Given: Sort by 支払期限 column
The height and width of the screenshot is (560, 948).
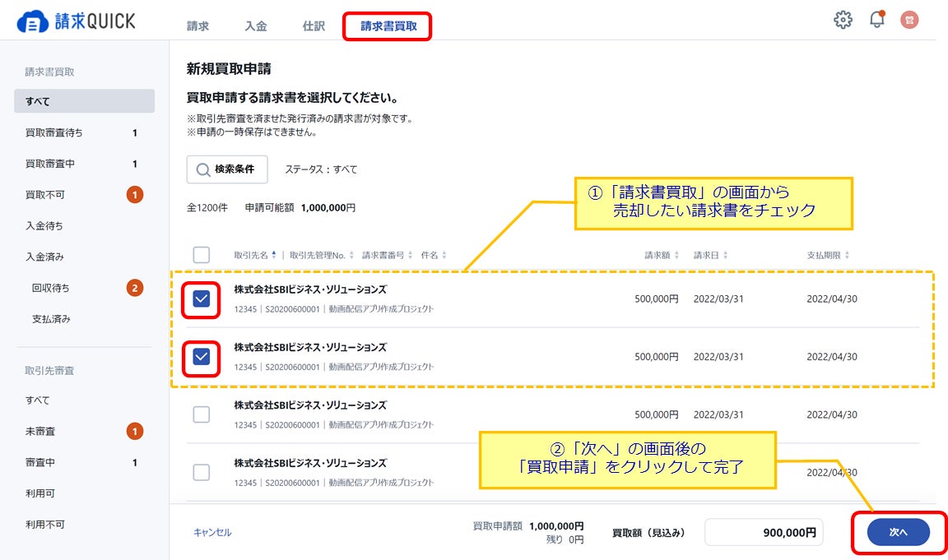Looking at the screenshot, I should (829, 255).
